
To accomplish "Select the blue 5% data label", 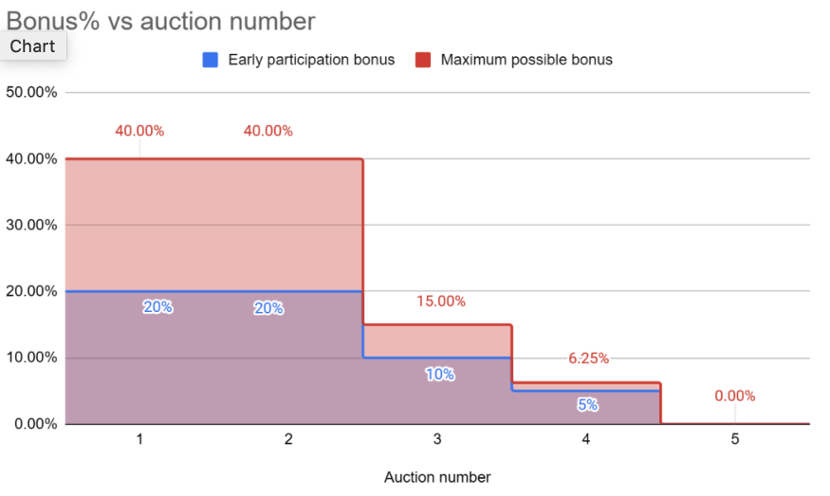I will pos(588,405).
